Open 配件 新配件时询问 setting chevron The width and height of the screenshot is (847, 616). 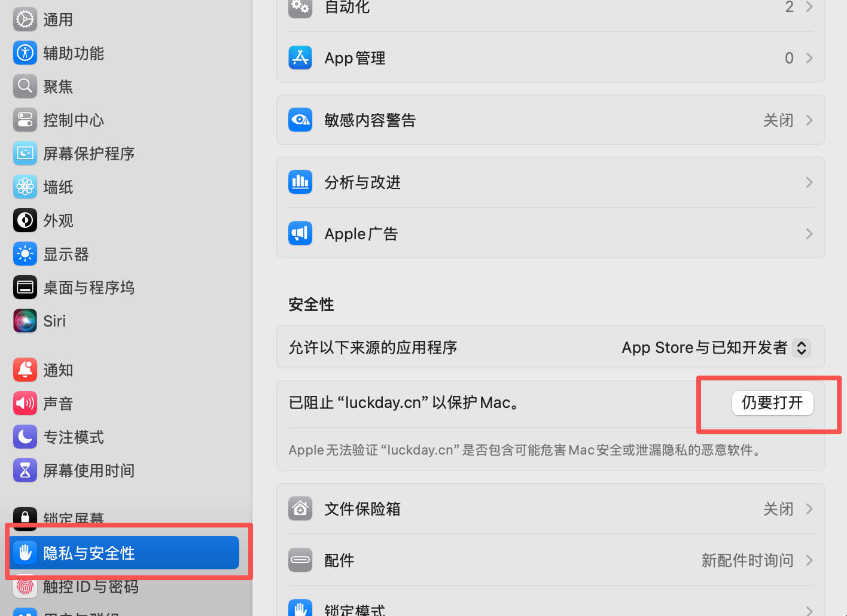coord(809,560)
